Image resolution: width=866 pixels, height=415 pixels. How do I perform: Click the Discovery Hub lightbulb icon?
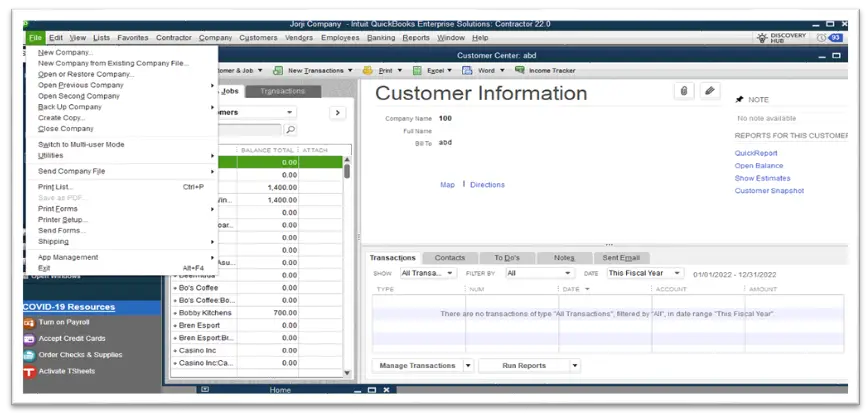762,38
